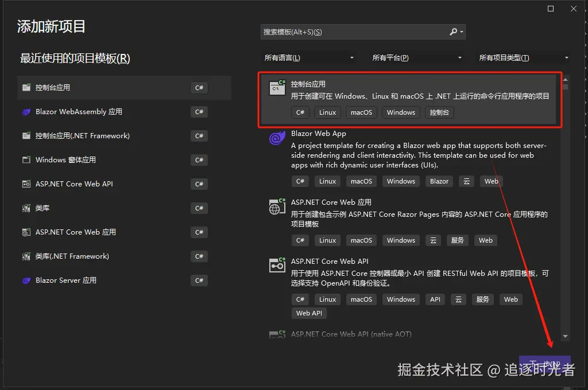Click the API tag on ASP.NET Core Web API
Screen dimensions: 588x390
coord(435,299)
